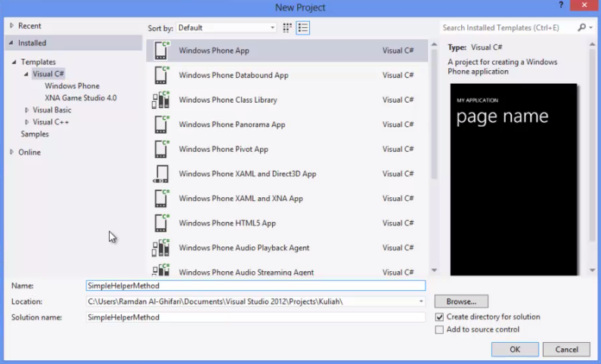601x364 pixels.
Task: Open search options dropdown arrow
Action: click(x=591, y=27)
